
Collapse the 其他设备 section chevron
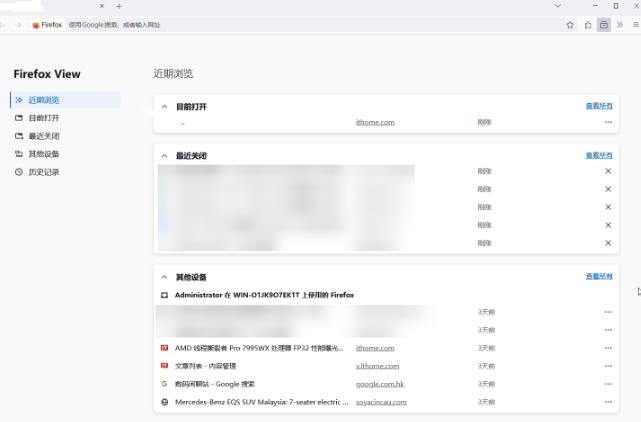[x=164, y=277]
